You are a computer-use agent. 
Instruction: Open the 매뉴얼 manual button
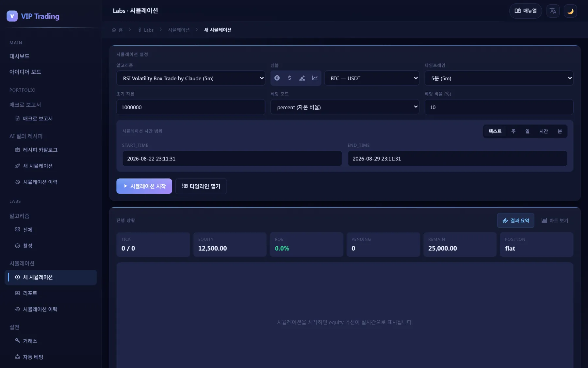pos(526,11)
